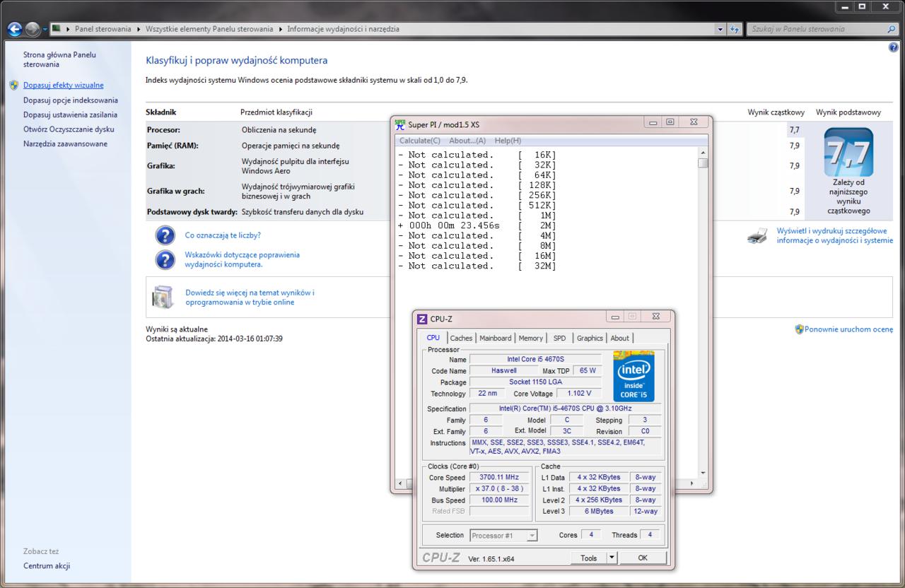This screenshot has width=905, height=588.
Task: Click the shield icon next to Ponownie uruchom ocenę
Action: tap(799, 329)
